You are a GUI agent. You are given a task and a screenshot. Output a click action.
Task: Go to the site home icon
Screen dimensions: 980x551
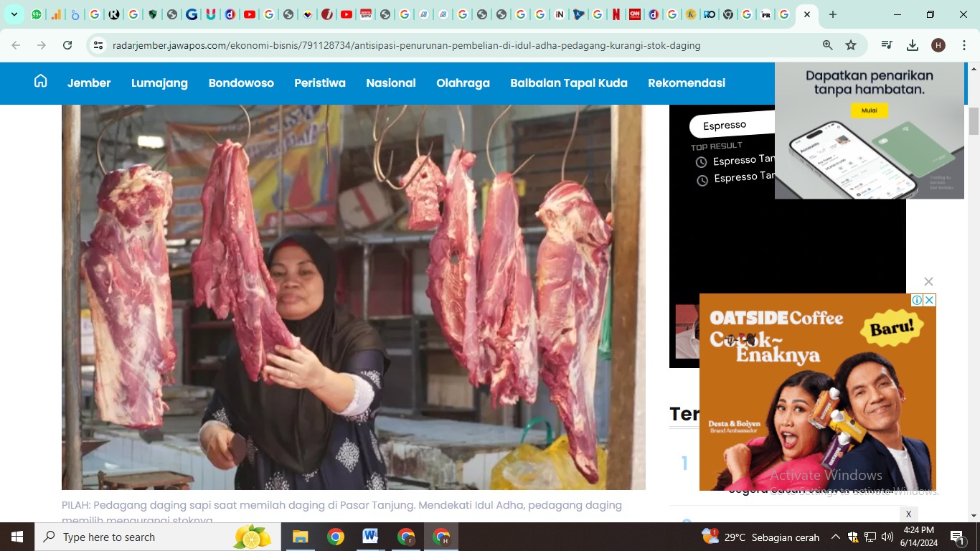click(40, 81)
